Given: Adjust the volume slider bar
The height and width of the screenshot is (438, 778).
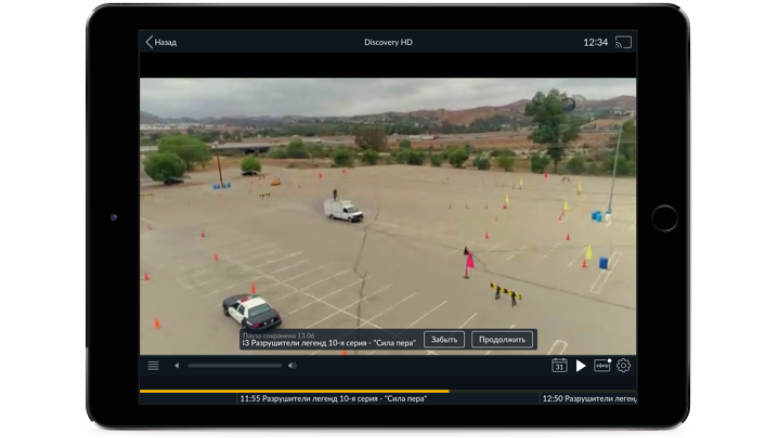Looking at the screenshot, I should tap(235, 366).
